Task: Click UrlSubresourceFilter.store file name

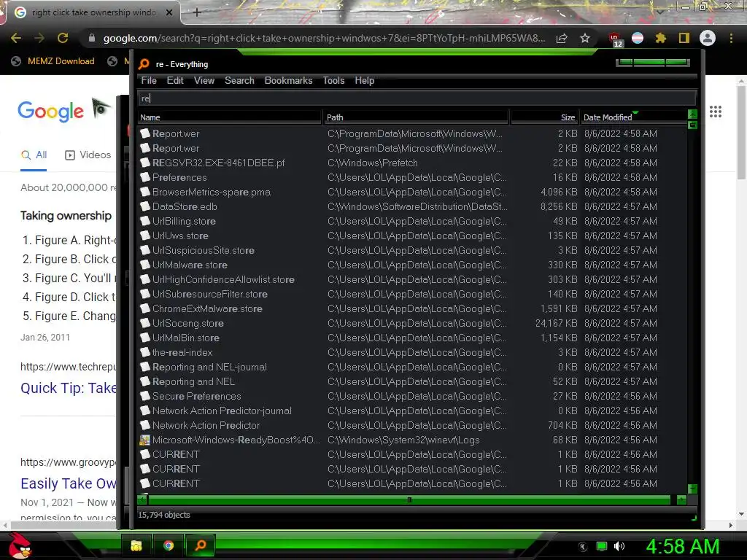Action: (210, 295)
